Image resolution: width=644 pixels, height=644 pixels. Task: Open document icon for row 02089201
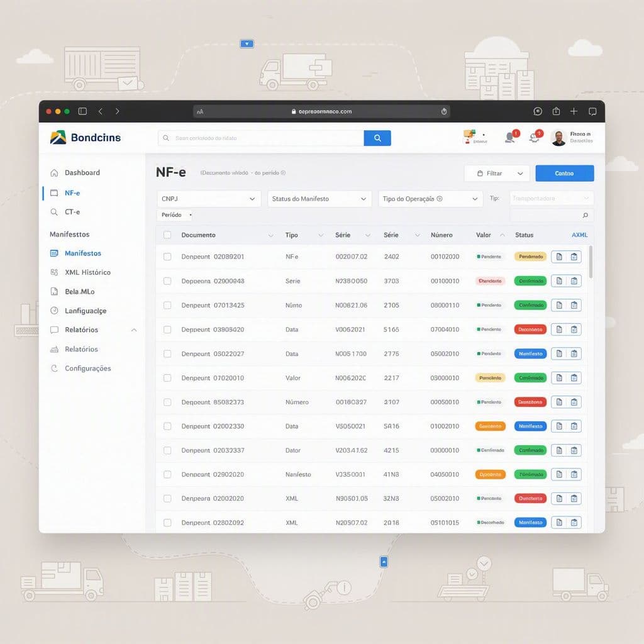[x=559, y=257]
